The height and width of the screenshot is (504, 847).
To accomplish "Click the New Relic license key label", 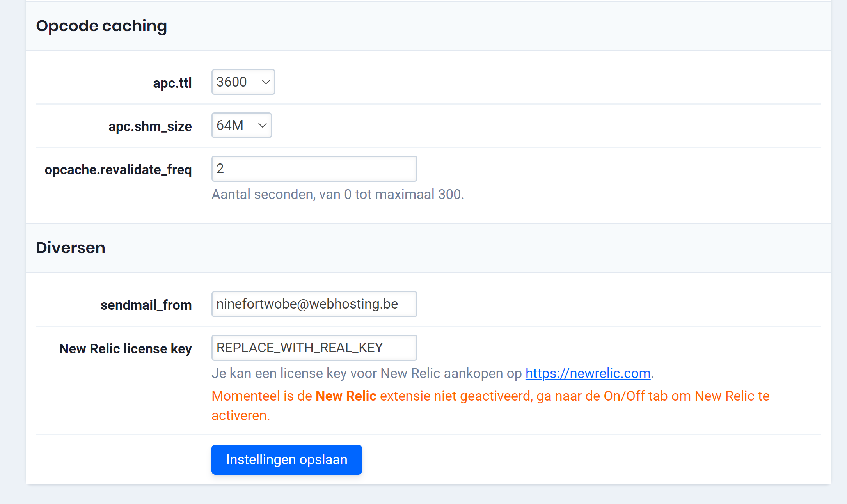I will point(125,349).
